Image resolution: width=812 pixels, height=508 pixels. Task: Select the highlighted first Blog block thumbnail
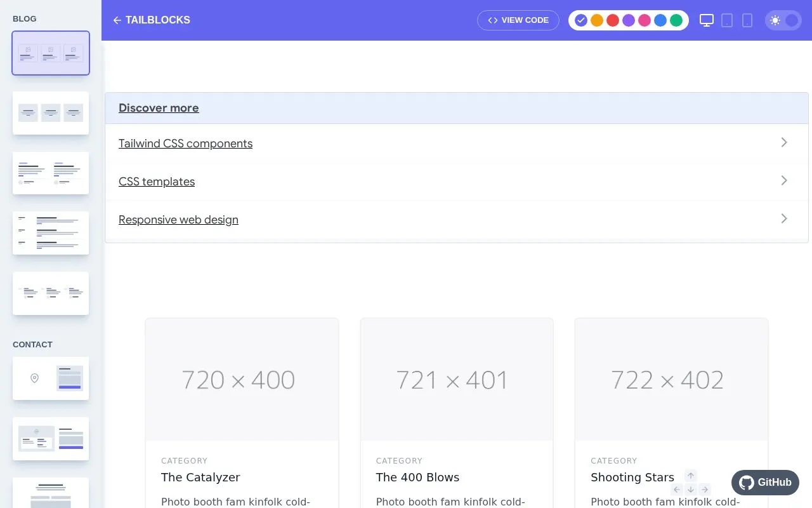[x=51, y=53]
